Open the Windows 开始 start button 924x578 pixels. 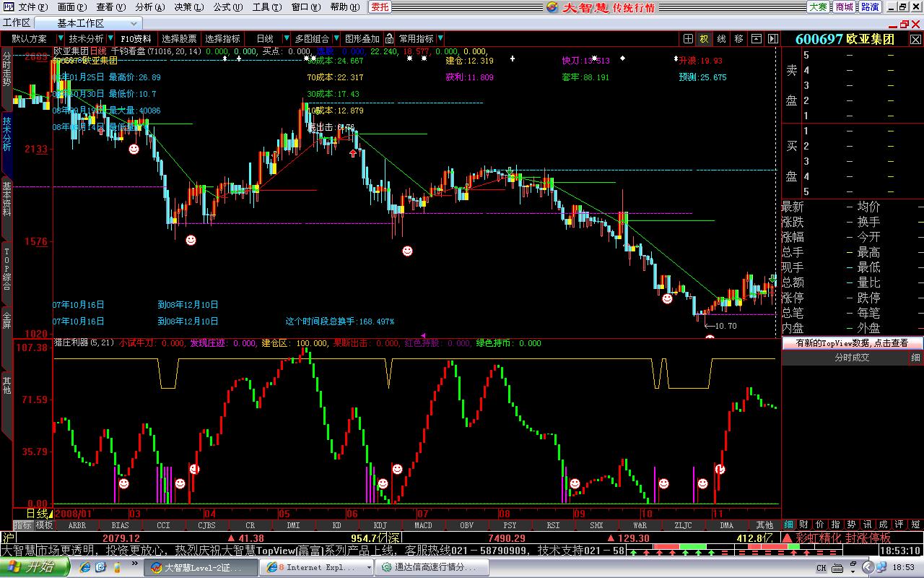click(35, 567)
